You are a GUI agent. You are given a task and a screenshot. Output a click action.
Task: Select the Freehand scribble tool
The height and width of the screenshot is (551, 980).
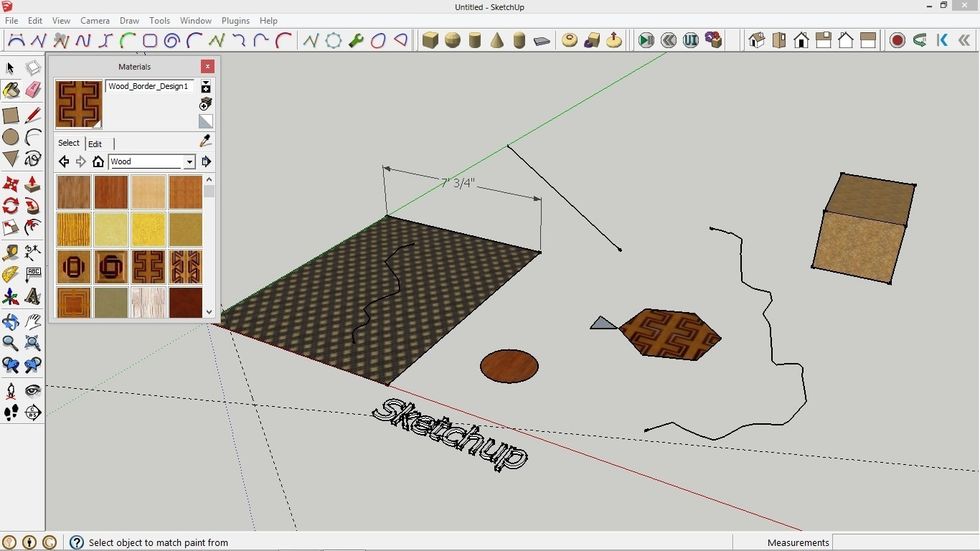(32, 158)
